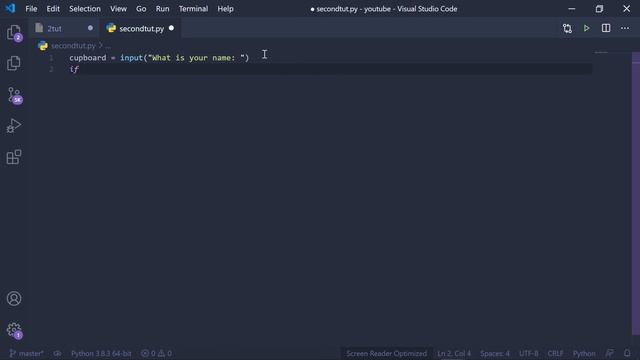This screenshot has width=640, height=360.
Task: Open the Search view with copy-pages icon
Action: click(x=14, y=63)
